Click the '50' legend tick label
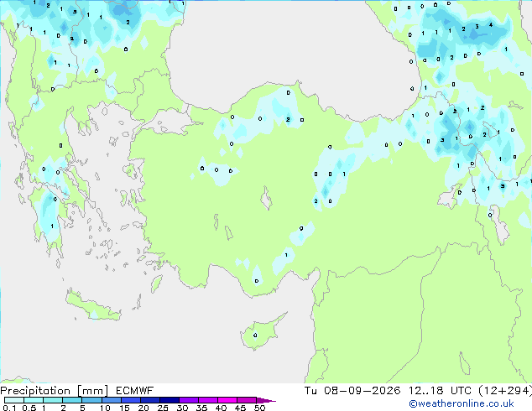 click(259, 408)
